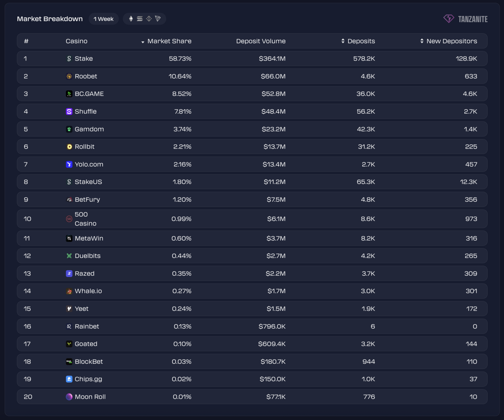Select Stake's 58.73% market share
This screenshot has width=504, height=420.
click(180, 58)
